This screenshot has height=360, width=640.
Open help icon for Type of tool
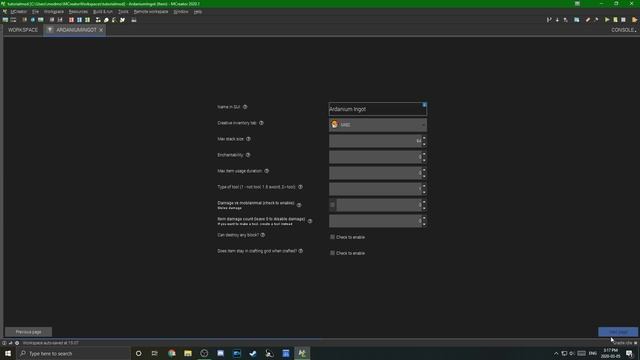[300, 187]
